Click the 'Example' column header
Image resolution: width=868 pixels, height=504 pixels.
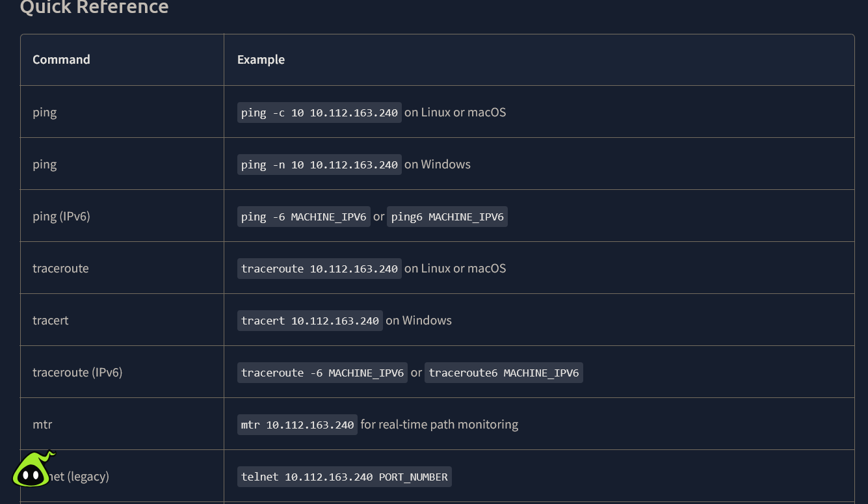click(261, 60)
